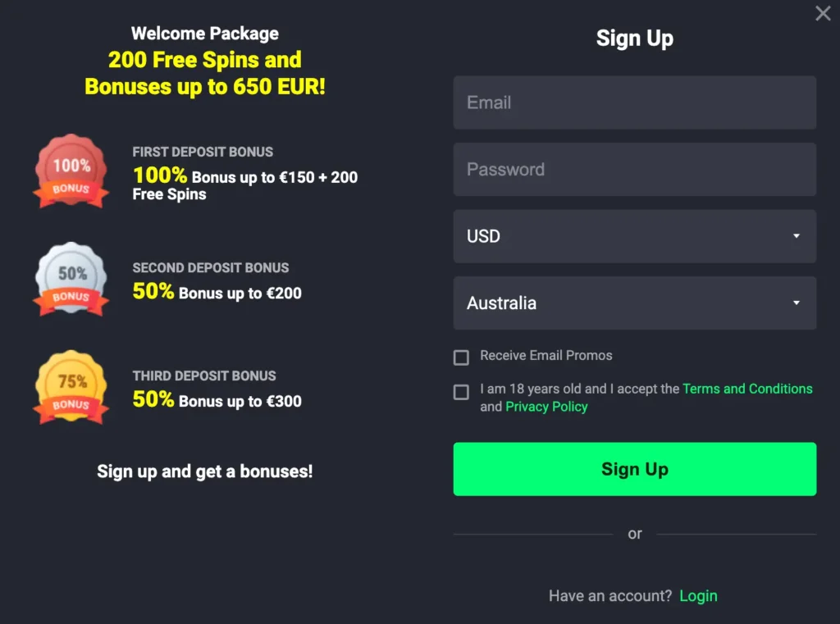Click the silver 50% bonus badge
Viewport: 840px width, 624px height.
[x=71, y=279]
